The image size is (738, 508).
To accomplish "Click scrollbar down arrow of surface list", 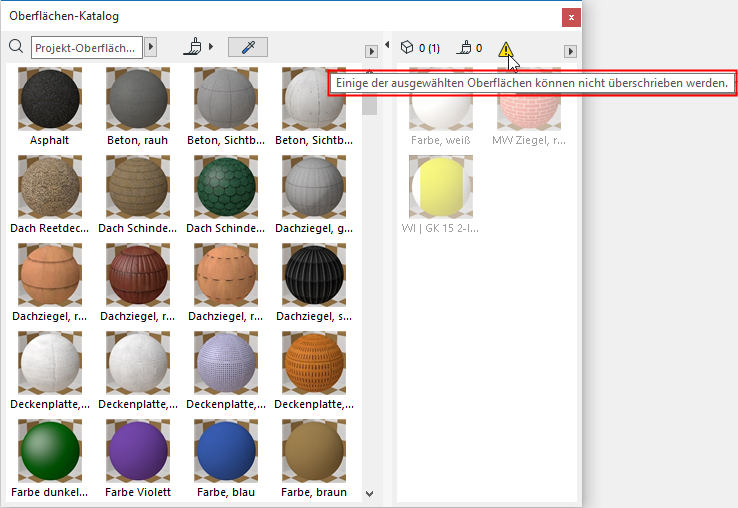I will click(x=369, y=494).
